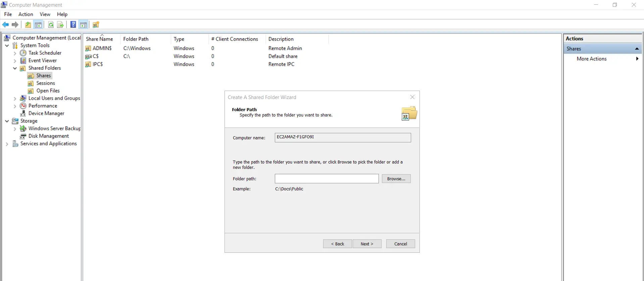Click the C$ share icon

[x=88, y=56]
